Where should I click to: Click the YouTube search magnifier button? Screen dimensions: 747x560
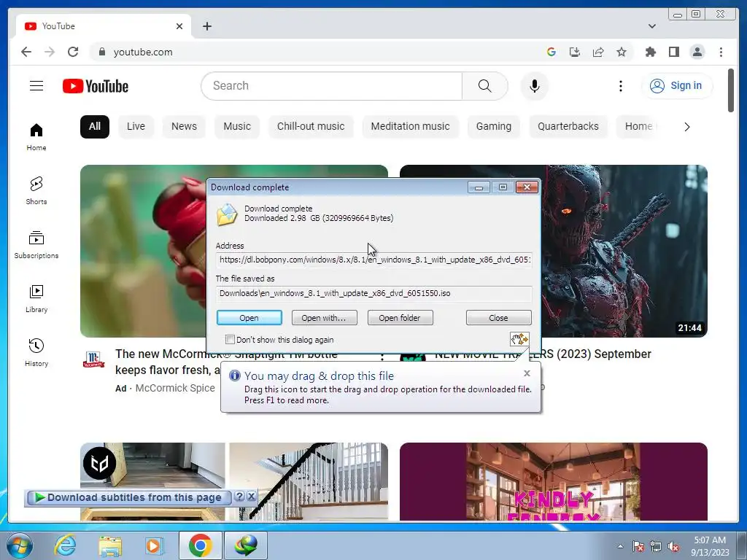pyautogui.click(x=484, y=86)
